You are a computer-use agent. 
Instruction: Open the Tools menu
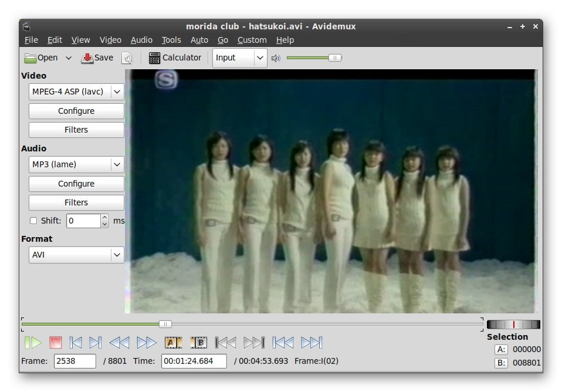(171, 40)
